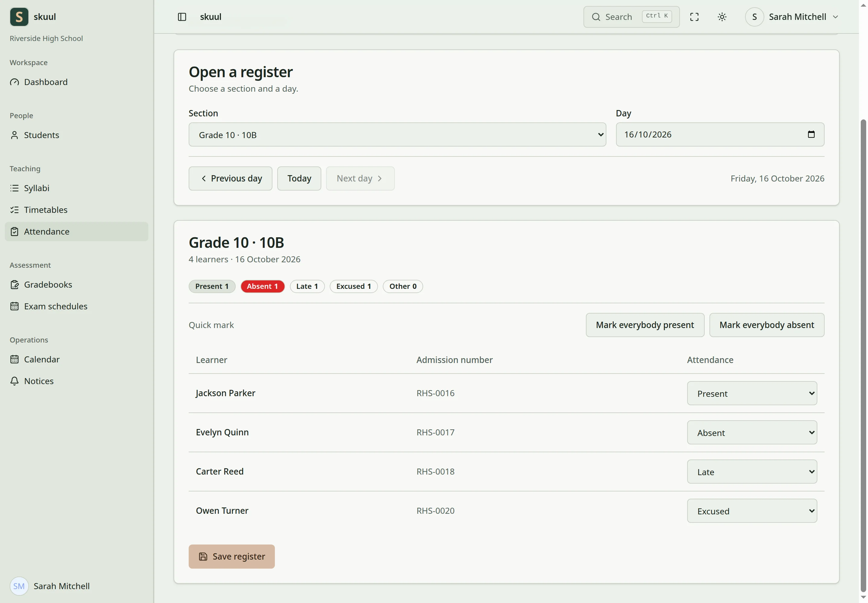This screenshot has height=603, width=868.
Task: Open Gradebooks from the sidebar
Action: [76, 285]
